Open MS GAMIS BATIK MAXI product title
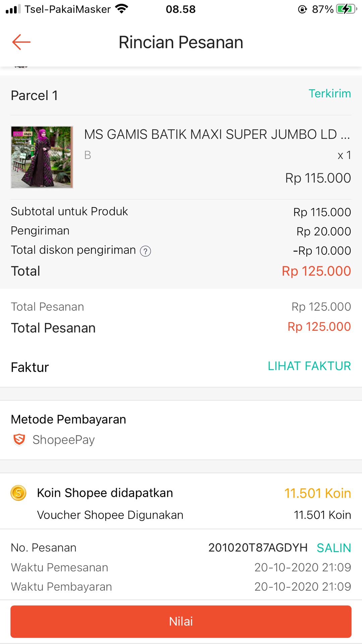 pyautogui.click(x=217, y=135)
